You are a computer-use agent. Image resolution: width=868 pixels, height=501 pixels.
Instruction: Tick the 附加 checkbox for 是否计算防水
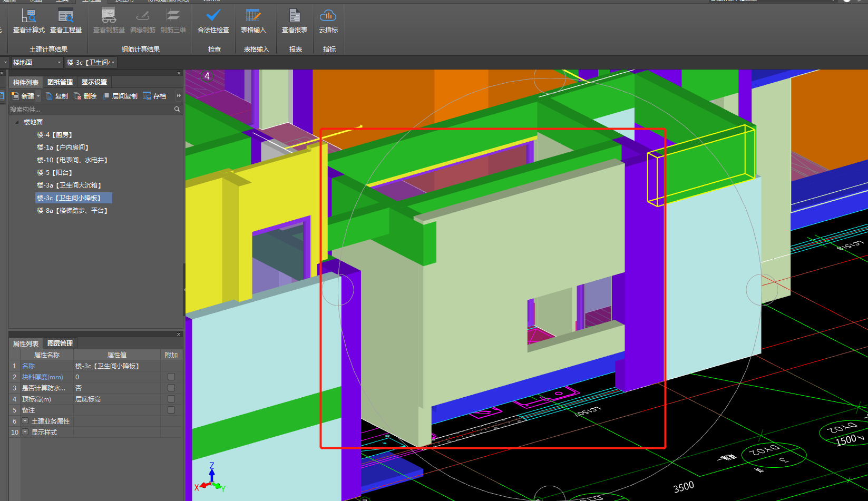pos(171,388)
